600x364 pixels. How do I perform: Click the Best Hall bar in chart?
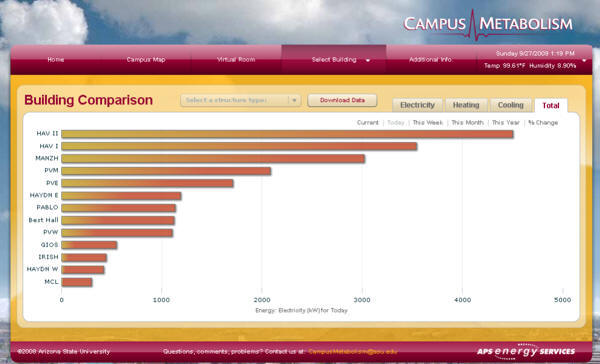point(118,220)
